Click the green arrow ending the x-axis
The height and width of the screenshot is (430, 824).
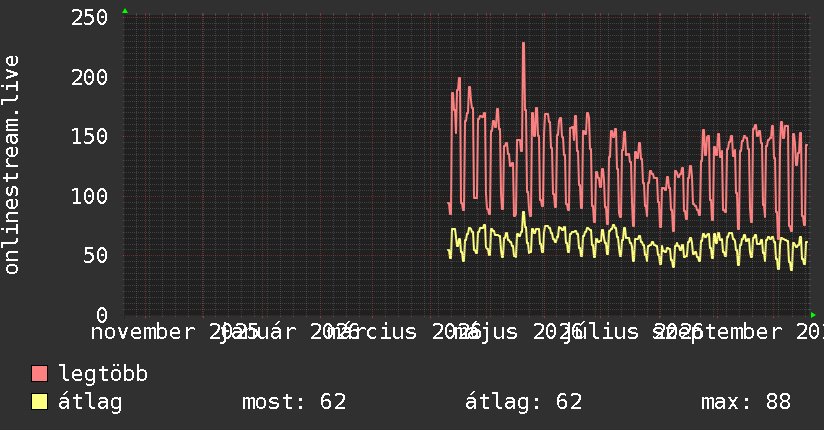813,315
